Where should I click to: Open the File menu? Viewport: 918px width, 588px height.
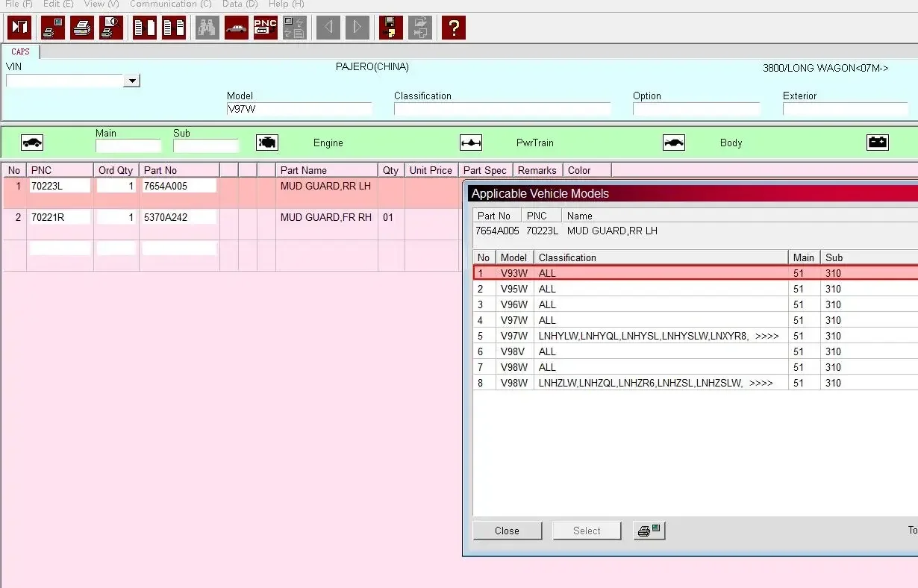point(19,4)
